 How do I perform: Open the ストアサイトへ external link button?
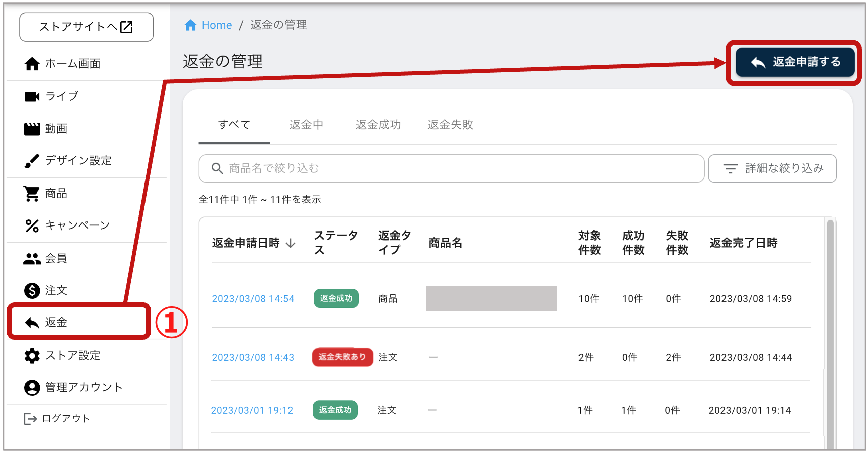pyautogui.click(x=86, y=27)
